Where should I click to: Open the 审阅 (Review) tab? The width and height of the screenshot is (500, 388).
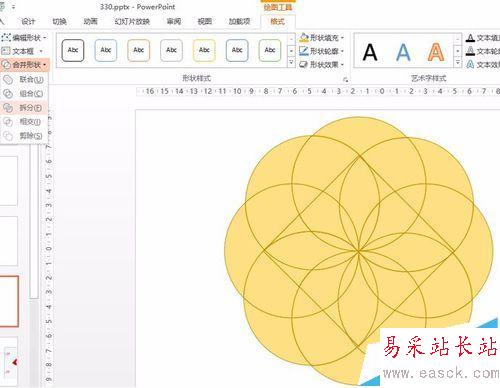pos(174,22)
